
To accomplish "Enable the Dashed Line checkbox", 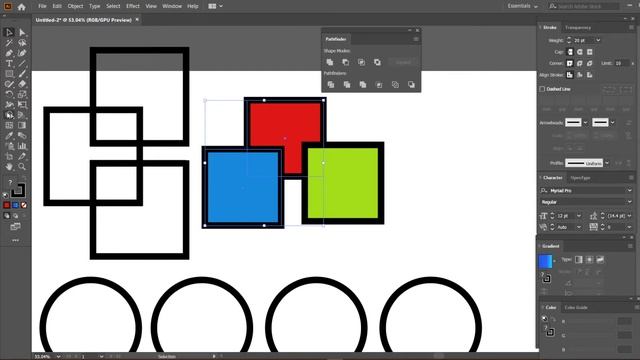I will tap(542, 89).
